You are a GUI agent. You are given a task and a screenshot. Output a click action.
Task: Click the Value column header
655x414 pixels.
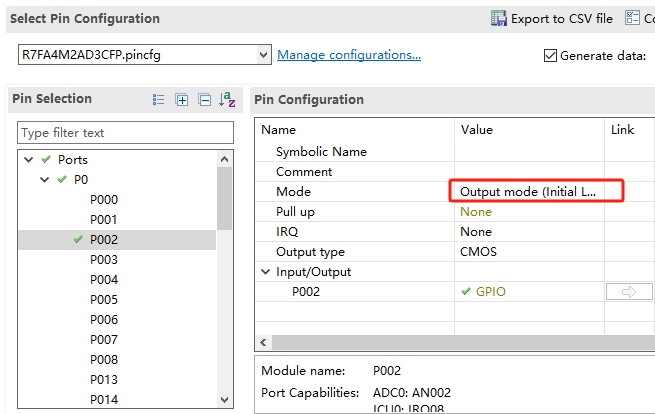tap(477, 130)
